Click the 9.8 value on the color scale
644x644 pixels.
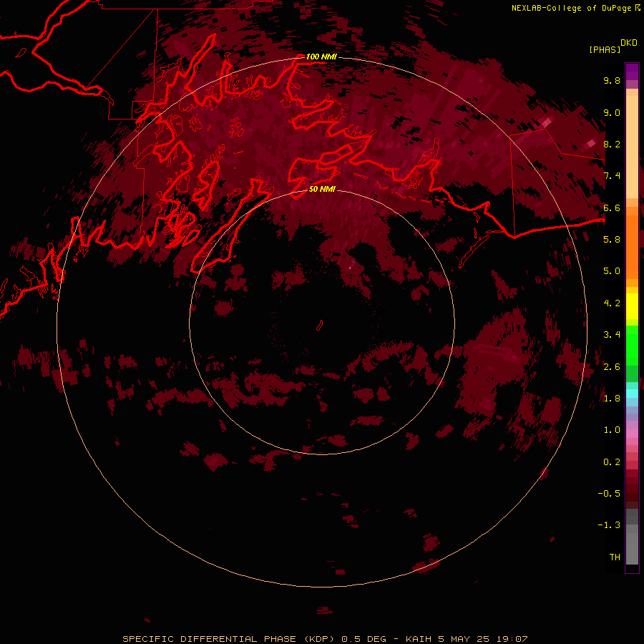click(612, 80)
